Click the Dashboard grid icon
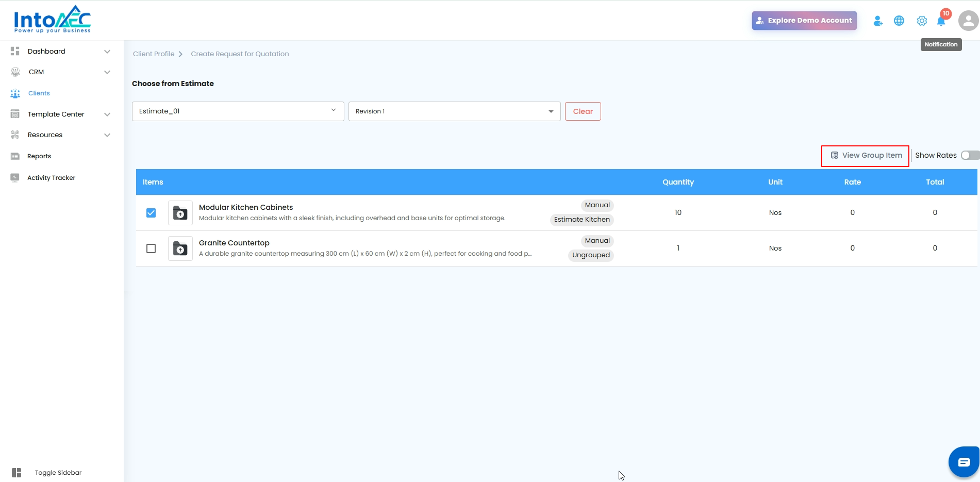Viewport: 980px width, 482px height. click(x=15, y=51)
